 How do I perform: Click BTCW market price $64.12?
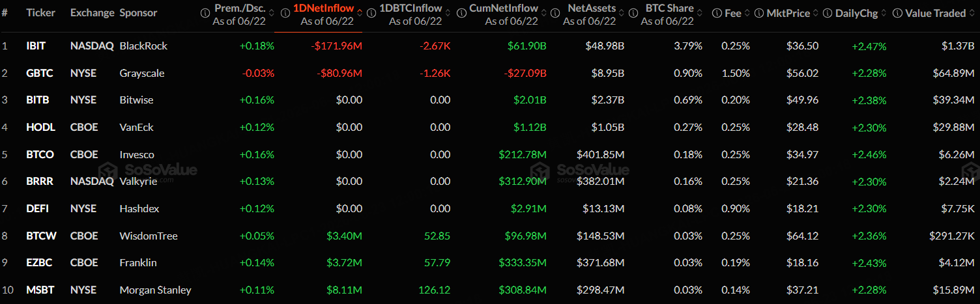click(802, 236)
